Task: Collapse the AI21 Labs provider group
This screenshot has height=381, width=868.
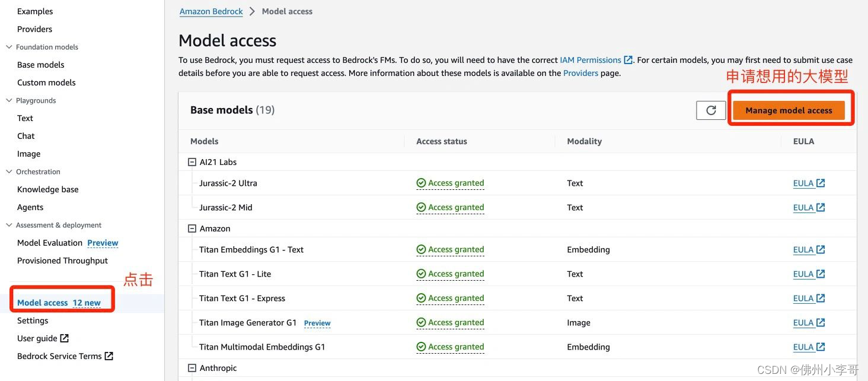Action: pyautogui.click(x=192, y=162)
